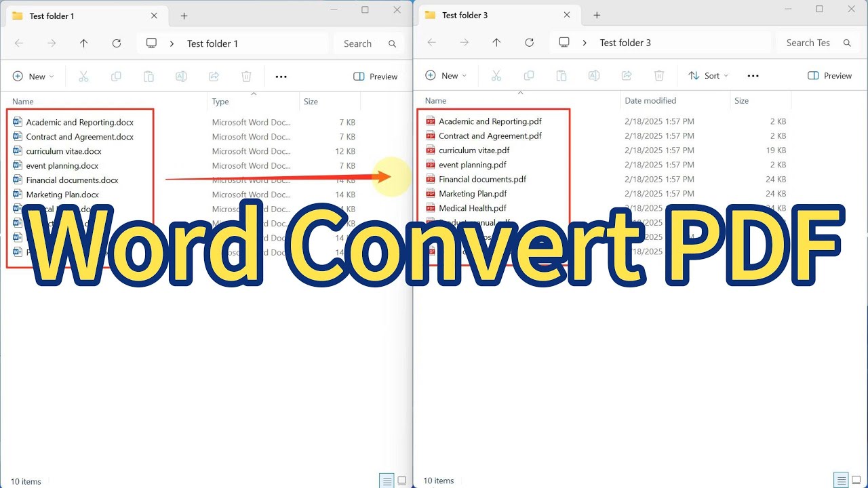Select the Test folder 1 window tab
The height and width of the screenshot is (488, 868).
[85, 16]
